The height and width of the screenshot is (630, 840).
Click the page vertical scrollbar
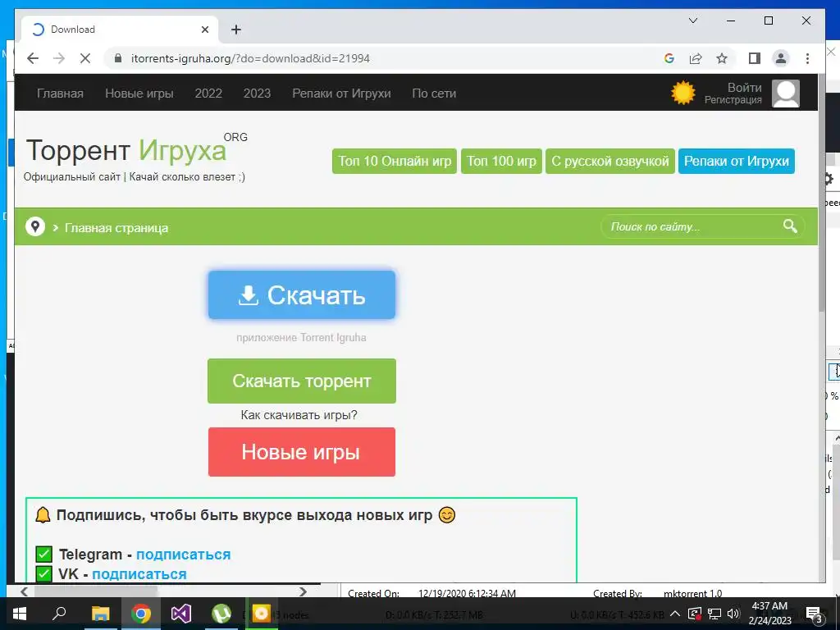(822, 193)
